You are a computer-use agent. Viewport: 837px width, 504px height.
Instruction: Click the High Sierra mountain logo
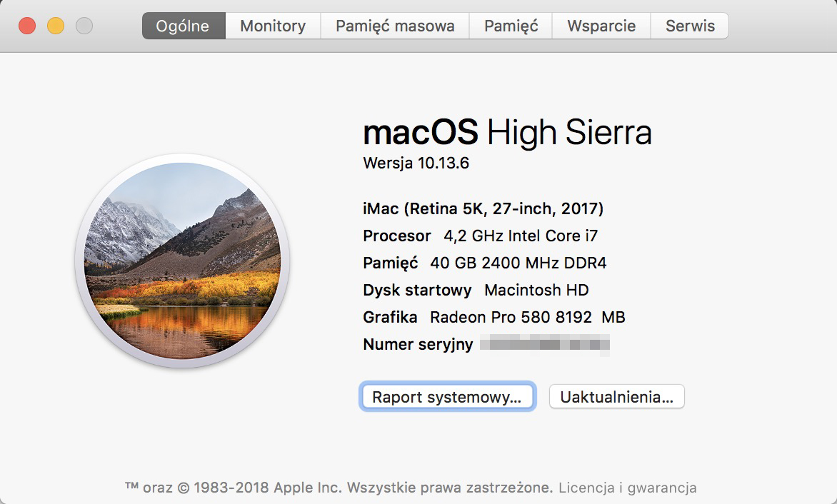pos(182,261)
